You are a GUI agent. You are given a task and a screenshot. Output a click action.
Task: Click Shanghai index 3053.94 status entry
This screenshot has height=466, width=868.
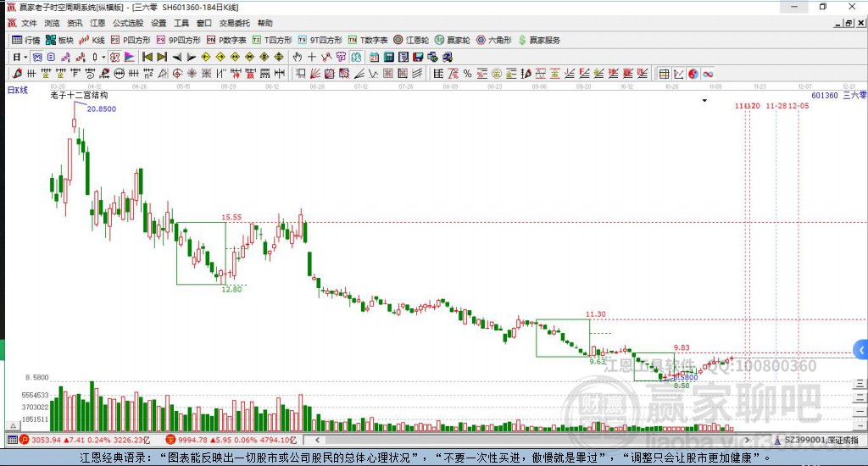(x=85, y=440)
